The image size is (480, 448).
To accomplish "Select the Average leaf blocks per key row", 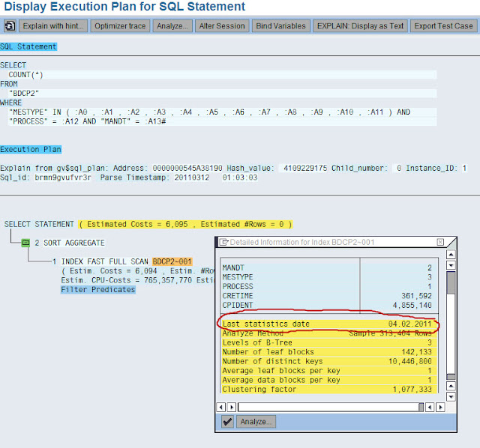I will point(328,371).
